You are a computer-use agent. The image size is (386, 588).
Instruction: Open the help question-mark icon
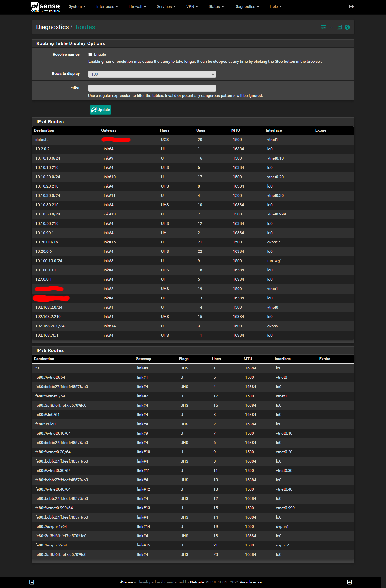(x=347, y=27)
